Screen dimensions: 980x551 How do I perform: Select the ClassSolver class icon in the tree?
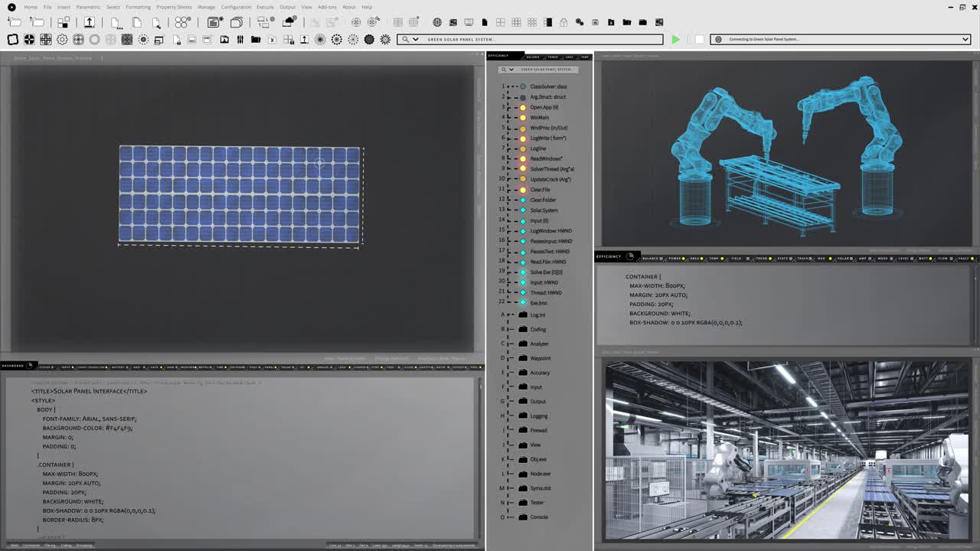523,86
